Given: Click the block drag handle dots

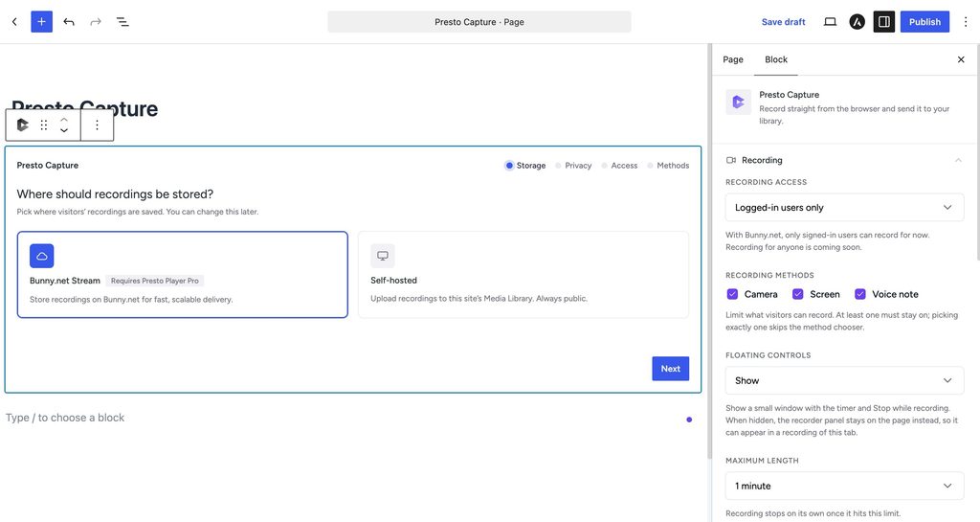Looking at the screenshot, I should pos(44,125).
